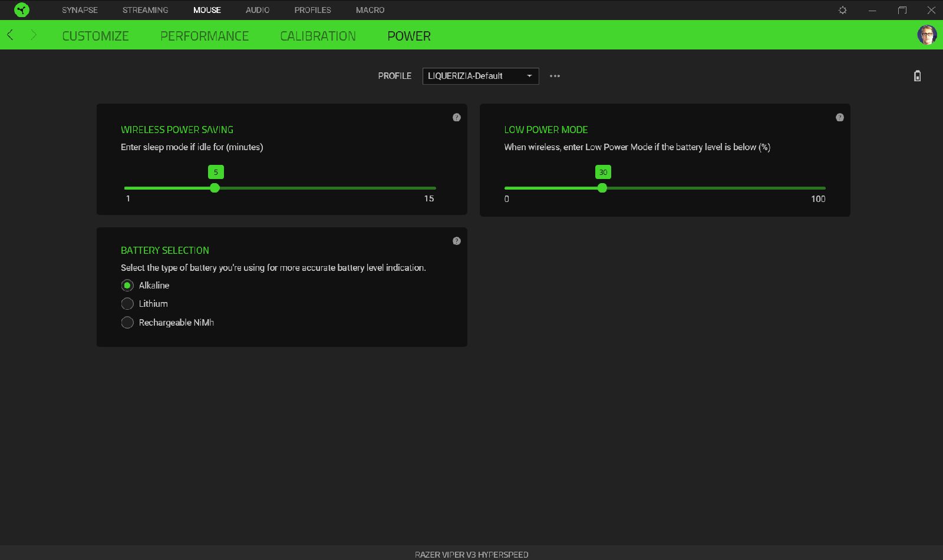This screenshot has height=560, width=943.
Task: Open the settings gear icon
Action: point(843,10)
